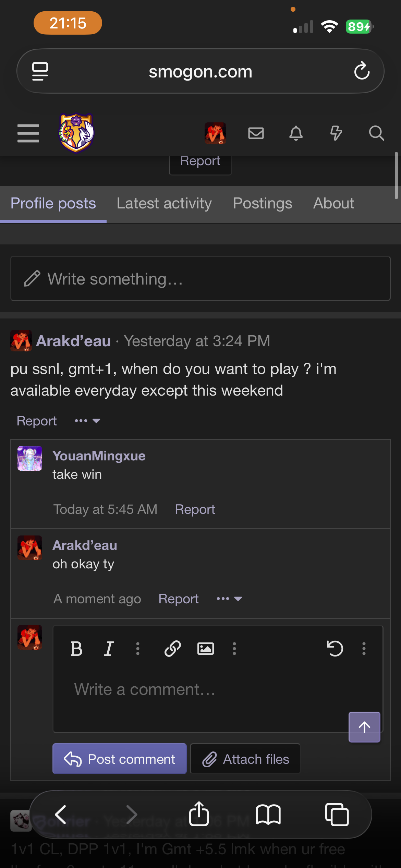
Task: Open the search magnifier icon
Action: pyautogui.click(x=376, y=133)
